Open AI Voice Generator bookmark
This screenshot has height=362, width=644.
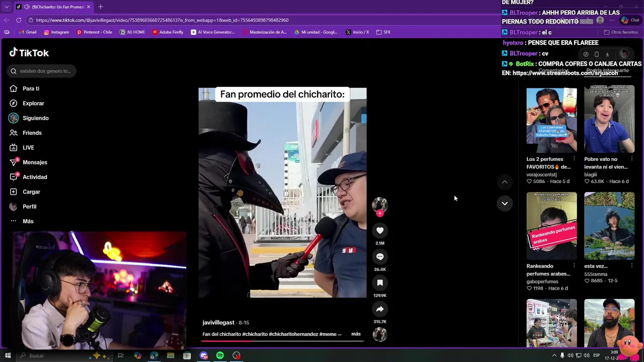click(x=213, y=32)
